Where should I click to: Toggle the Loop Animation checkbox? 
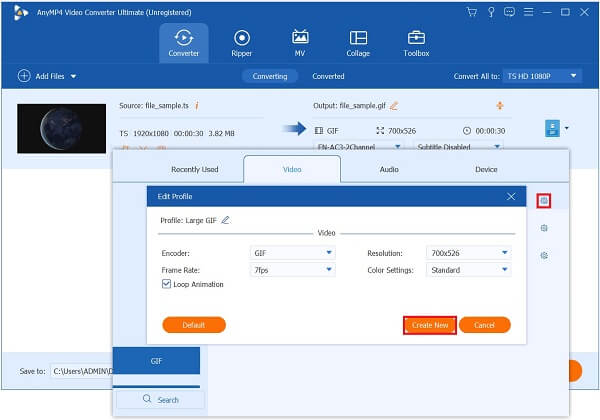click(166, 284)
